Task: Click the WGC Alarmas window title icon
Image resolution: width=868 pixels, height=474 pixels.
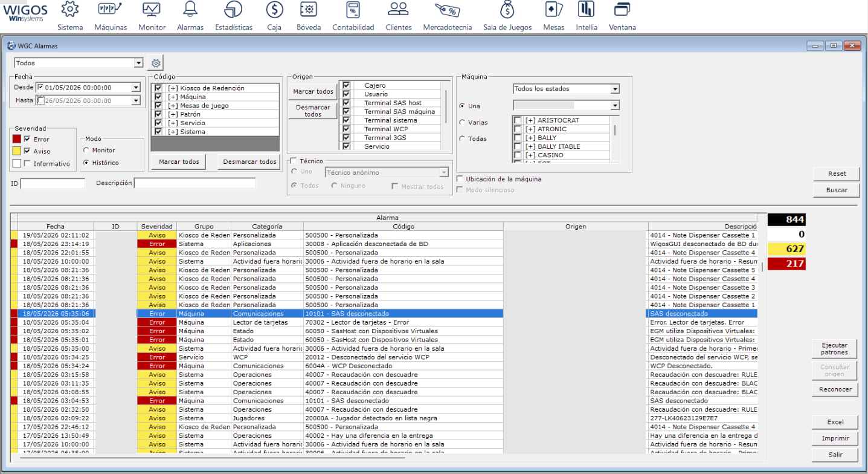Action: (x=11, y=45)
